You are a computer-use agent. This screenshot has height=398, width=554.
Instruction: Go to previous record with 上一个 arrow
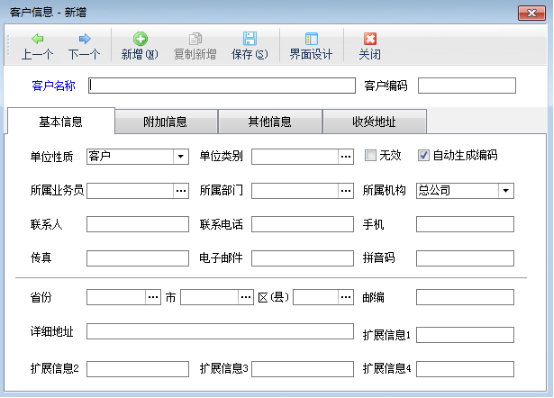point(37,39)
